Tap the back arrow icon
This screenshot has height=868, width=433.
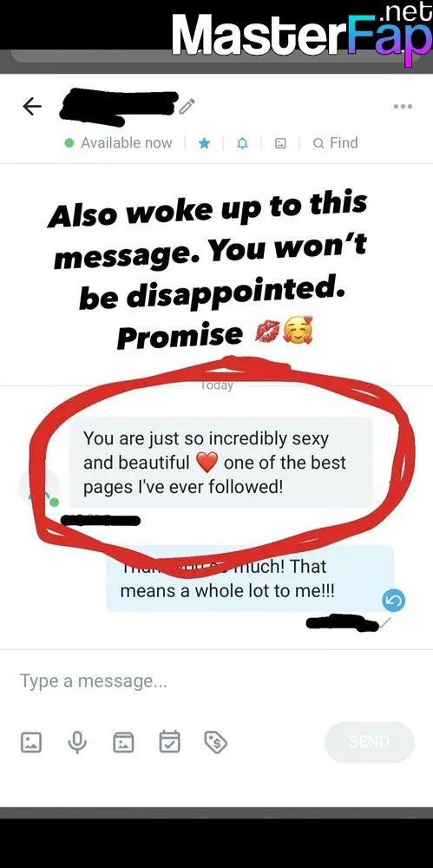pyautogui.click(x=32, y=106)
